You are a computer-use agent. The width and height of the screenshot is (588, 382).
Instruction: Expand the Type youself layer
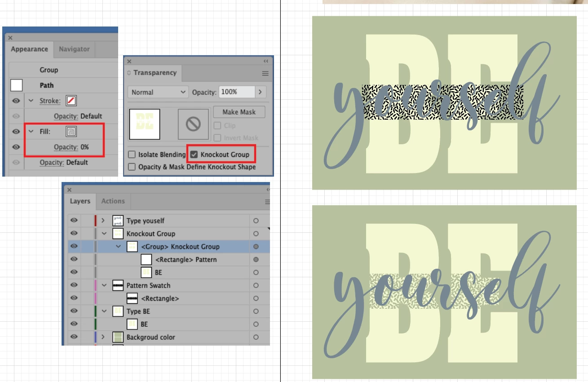[x=103, y=221]
